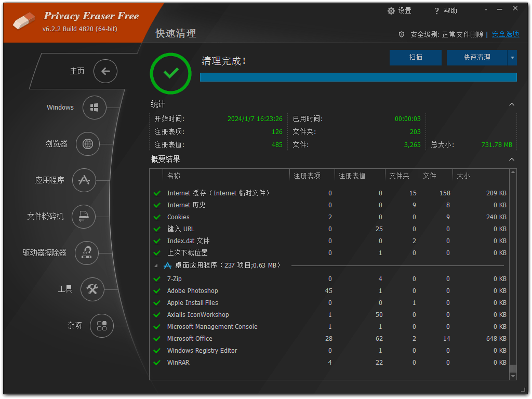Screen dimensions: 532x399
Task: Collapse the 统计 section chevron
Action: pyautogui.click(x=512, y=104)
